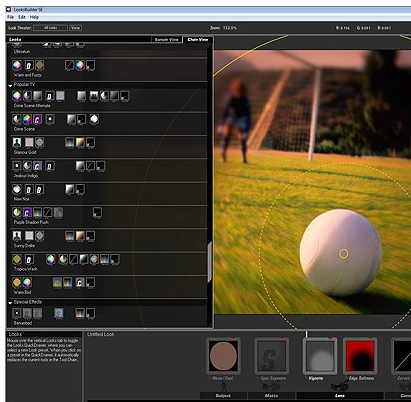This screenshot has width=411, height=402.
Task: Click the Vignette center handle on the ball
Action: (344, 254)
